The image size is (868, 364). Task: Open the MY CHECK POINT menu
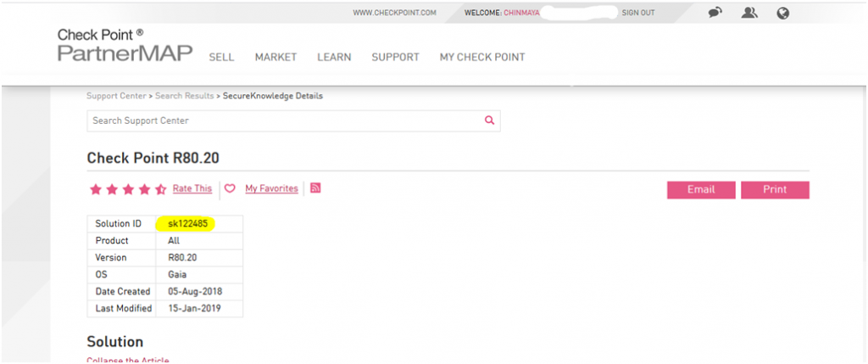[x=482, y=57]
